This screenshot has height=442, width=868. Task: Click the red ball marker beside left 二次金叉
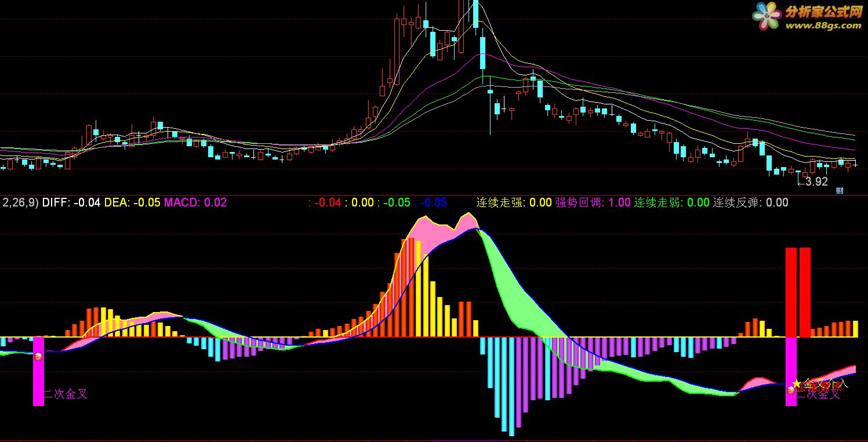[39, 357]
